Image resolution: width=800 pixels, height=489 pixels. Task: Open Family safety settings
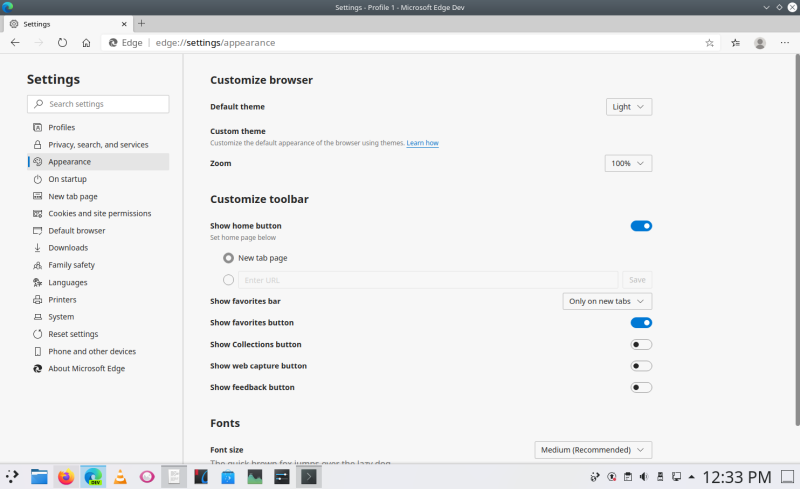pos(98,265)
